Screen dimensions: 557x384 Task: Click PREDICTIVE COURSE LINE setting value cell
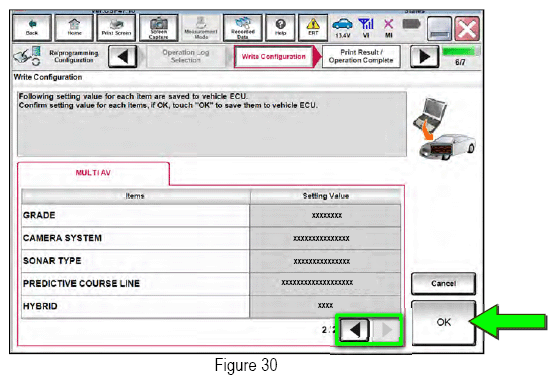pyautogui.click(x=326, y=283)
